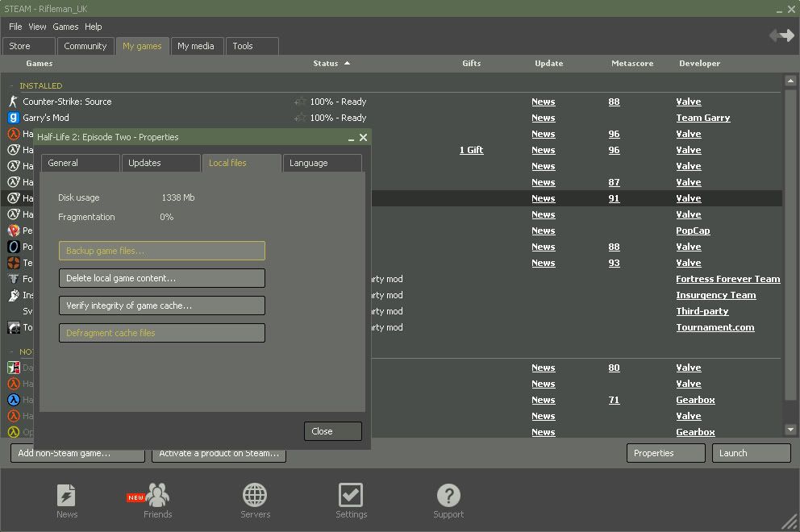Open the News icon in bottom bar
This screenshot has height=532, width=800.
66,495
